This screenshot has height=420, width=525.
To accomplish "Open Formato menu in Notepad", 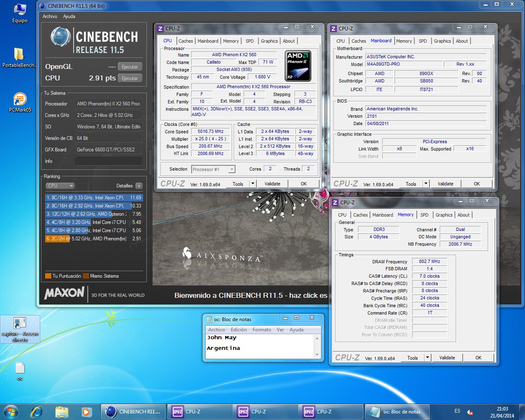I will [x=262, y=330].
